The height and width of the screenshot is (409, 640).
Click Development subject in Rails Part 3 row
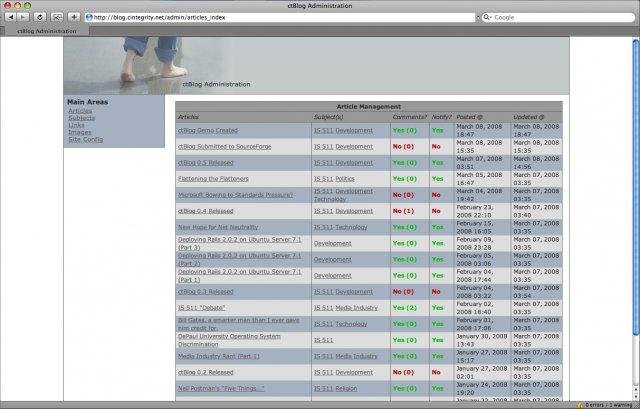click(x=333, y=243)
